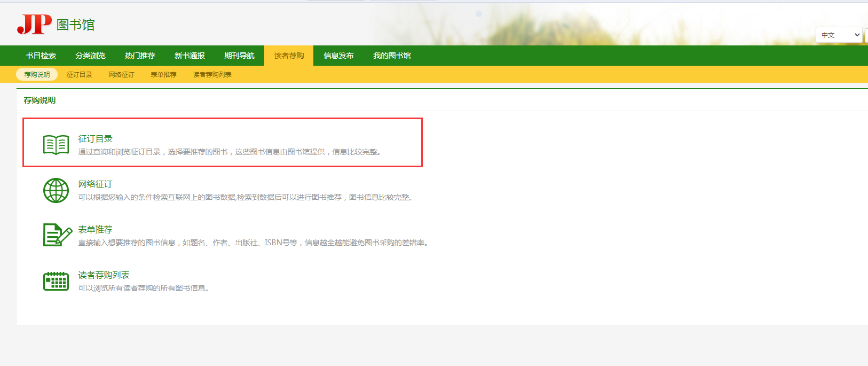Click the calendar grid icon for 读者荐购列表
Viewport: 868px width, 366px height.
(x=56, y=281)
